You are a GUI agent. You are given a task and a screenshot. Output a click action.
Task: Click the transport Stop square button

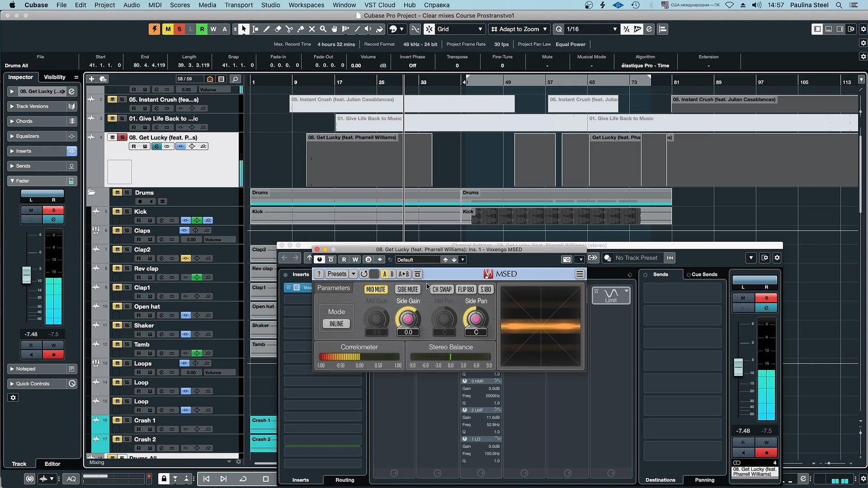tap(266, 479)
